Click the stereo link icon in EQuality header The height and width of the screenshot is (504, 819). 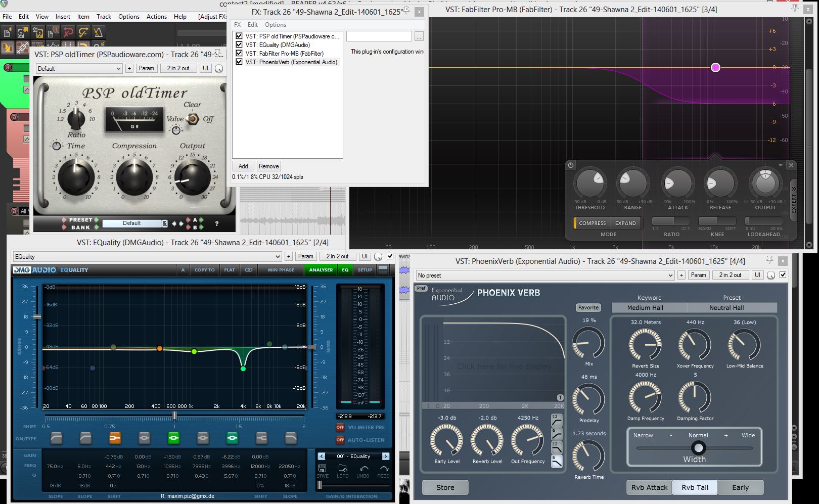[248, 270]
